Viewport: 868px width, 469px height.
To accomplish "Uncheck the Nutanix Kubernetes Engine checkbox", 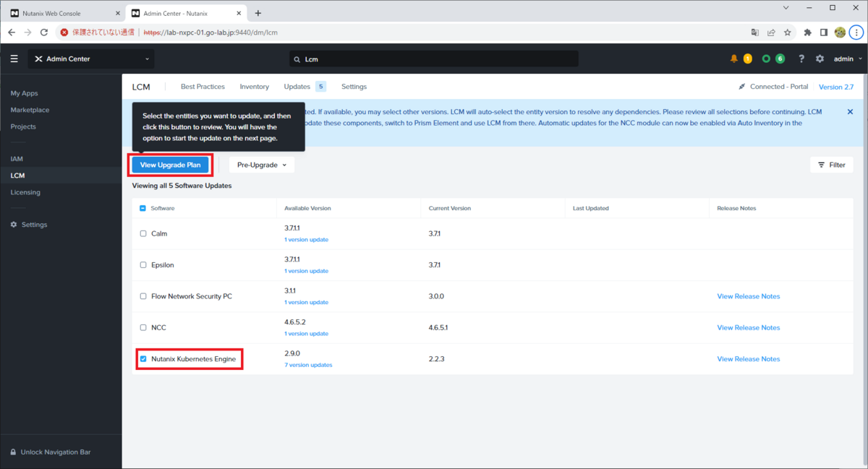I will pyautogui.click(x=143, y=358).
